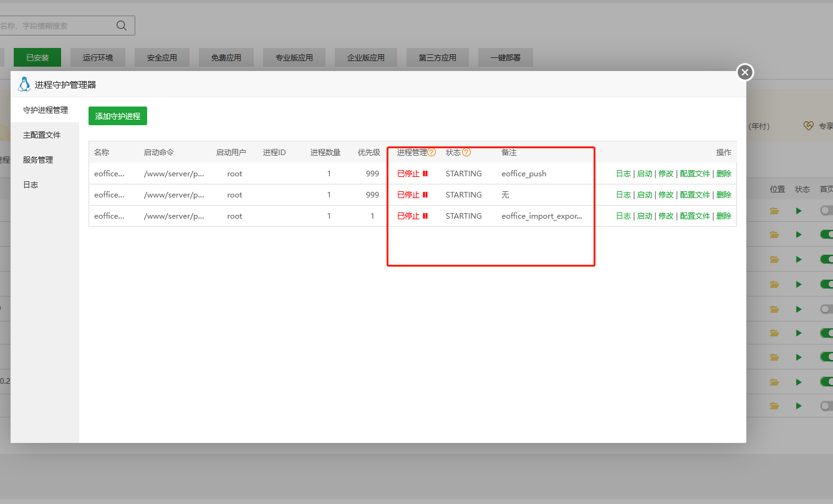Click red stopped icon in 无 remark row
Viewport: 833px width, 504px height.
coord(425,195)
